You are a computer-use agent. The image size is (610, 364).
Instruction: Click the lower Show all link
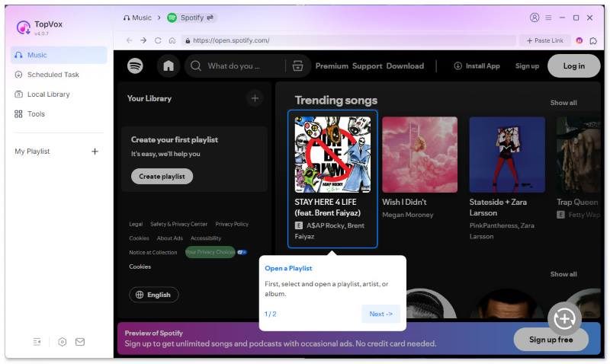[x=563, y=274]
